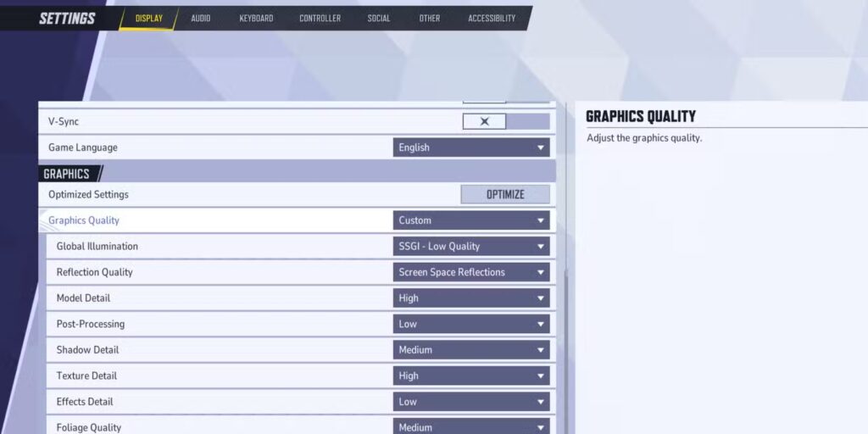Open the Keyboard settings tab

[256, 19]
